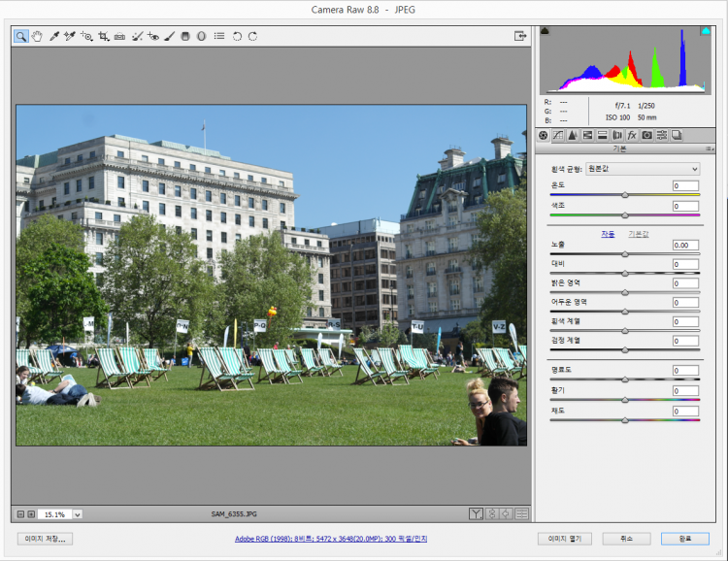Viewport: 728px width, 561px height.
Task: Open the Basic (기본) panel options menu
Action: [x=710, y=148]
